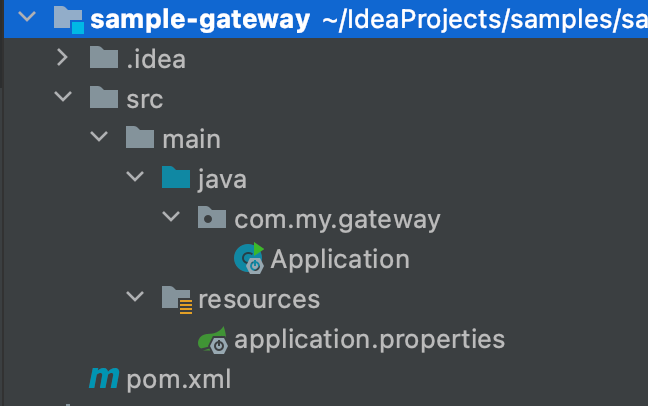Screen dimensions: 648x406
Task: Select the pom.xml file name
Action: 179,379
